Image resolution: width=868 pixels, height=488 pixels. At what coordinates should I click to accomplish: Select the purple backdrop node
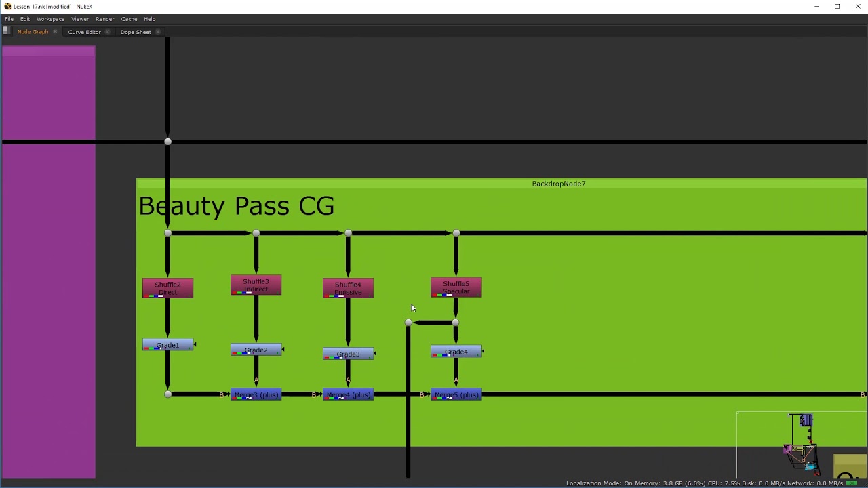[x=48, y=262]
